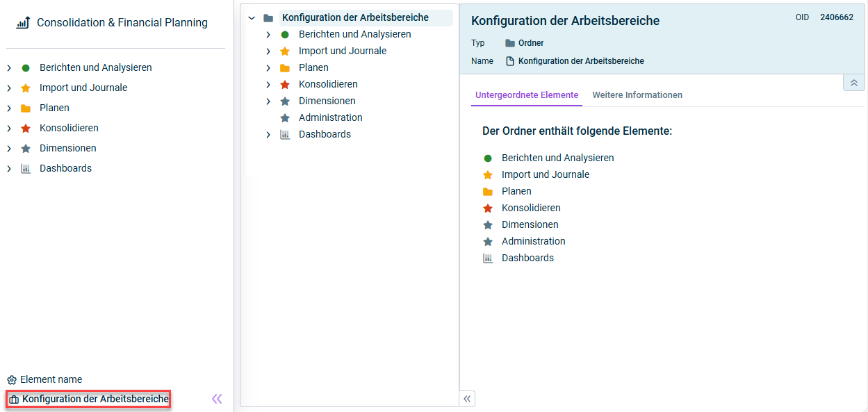Click Dashboards chart icon in the folder elements list
This screenshot has width=868, height=412.
[x=488, y=258]
